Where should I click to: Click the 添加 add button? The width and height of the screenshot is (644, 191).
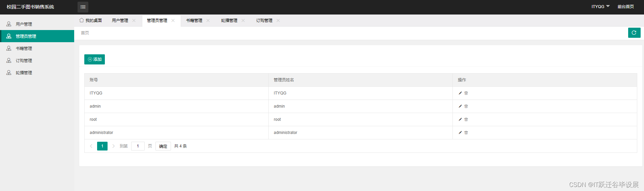[94, 59]
